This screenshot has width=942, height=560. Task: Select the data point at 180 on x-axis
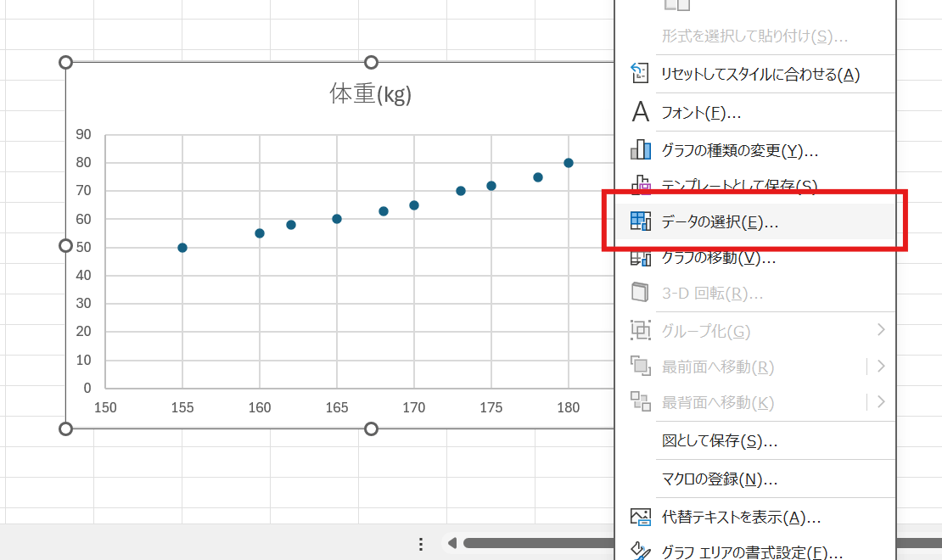(567, 162)
